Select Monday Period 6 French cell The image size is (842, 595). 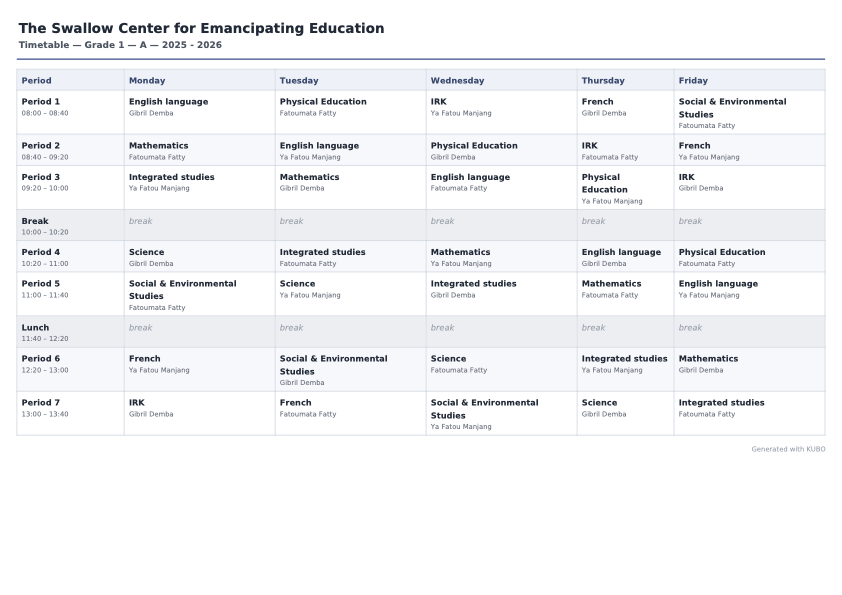coord(200,369)
